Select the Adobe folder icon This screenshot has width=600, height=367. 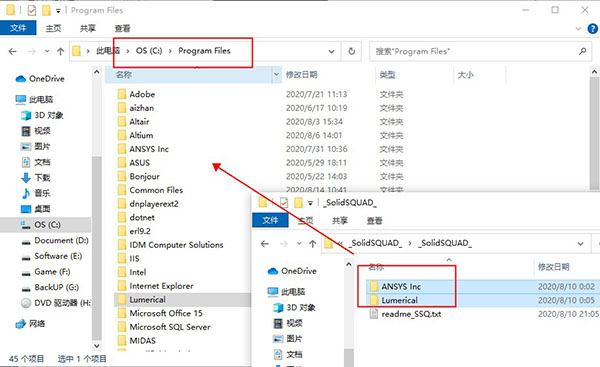coord(122,94)
